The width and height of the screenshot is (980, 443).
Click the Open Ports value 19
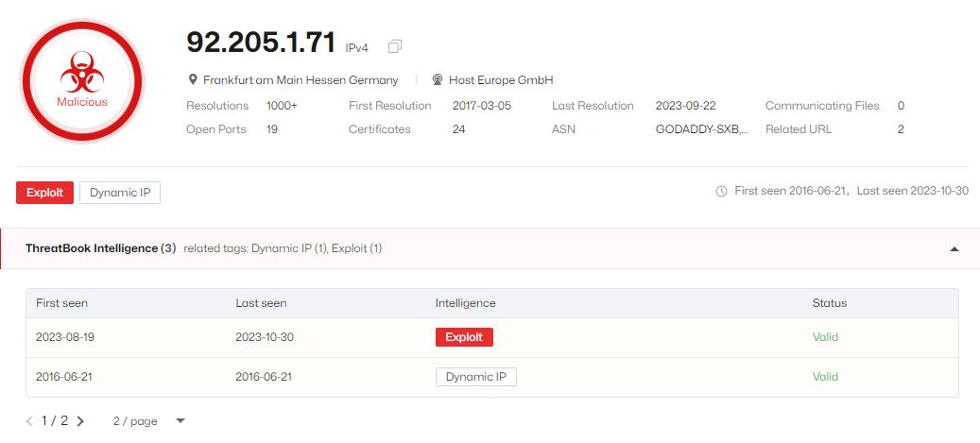(x=272, y=129)
